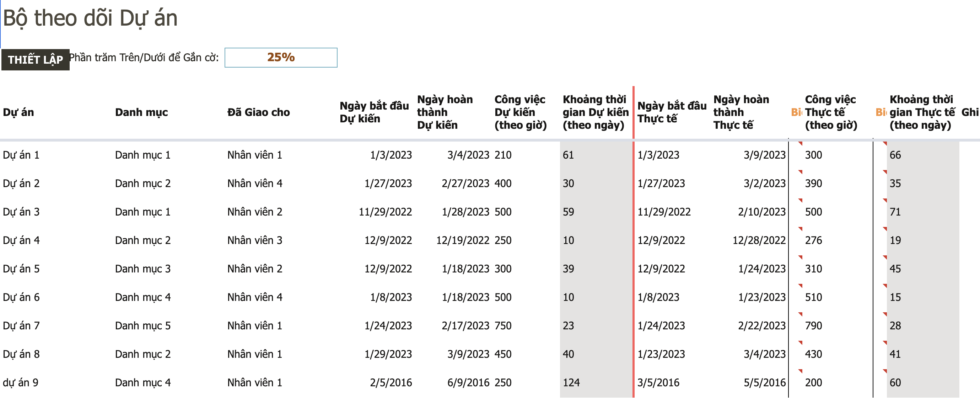Select the Dự án 6 cell
Viewport: 980px width, 419px height.
point(21,297)
